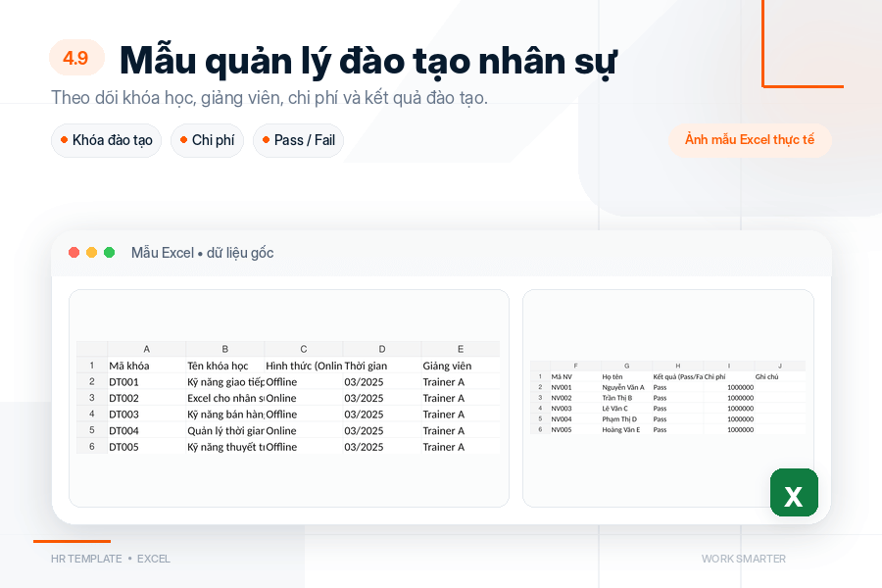Click the HR TEMPLATE footer label
This screenshot has width=882, height=588.
click(86, 559)
